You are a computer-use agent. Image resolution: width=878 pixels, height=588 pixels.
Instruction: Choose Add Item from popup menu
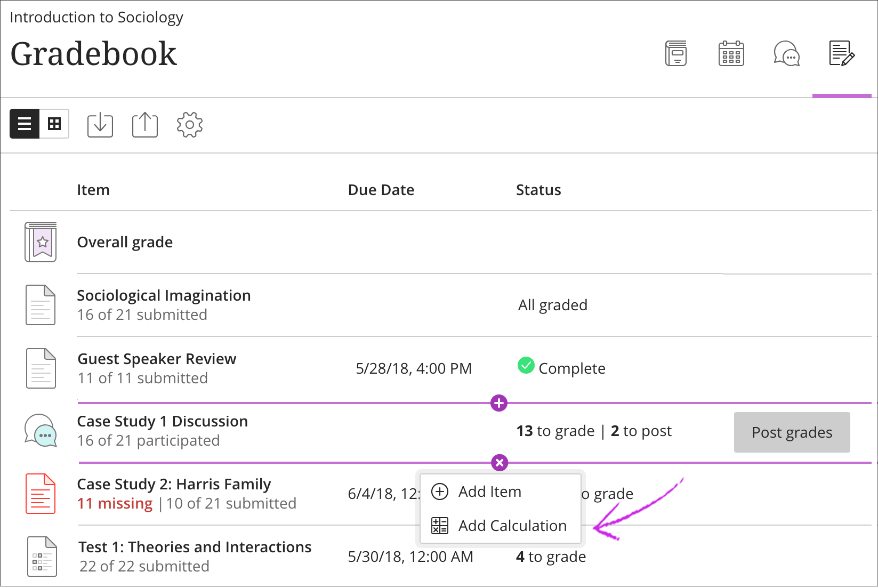tap(489, 492)
